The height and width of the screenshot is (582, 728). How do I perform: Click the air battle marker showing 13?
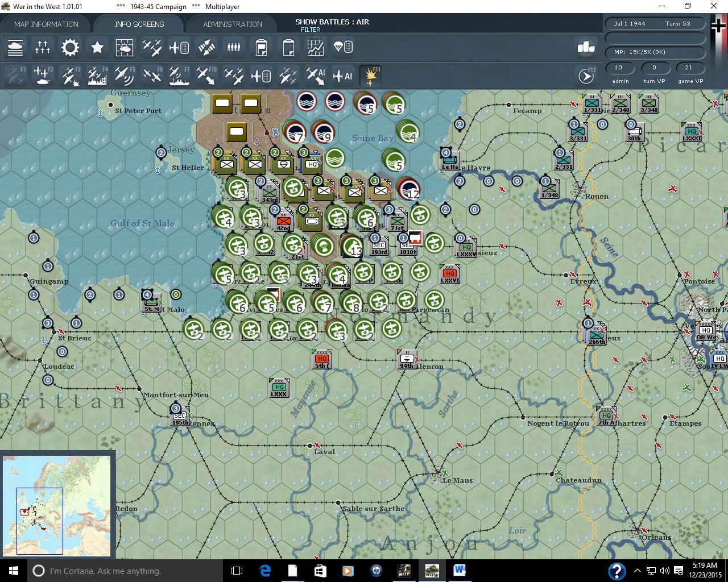click(351, 246)
